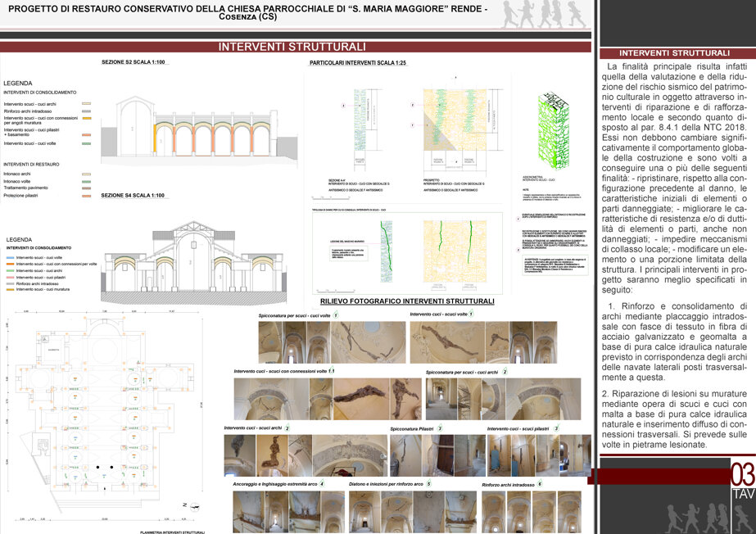The width and height of the screenshot is (756, 534).
Task: Click the circled number 5 marker
Action: 428,483
